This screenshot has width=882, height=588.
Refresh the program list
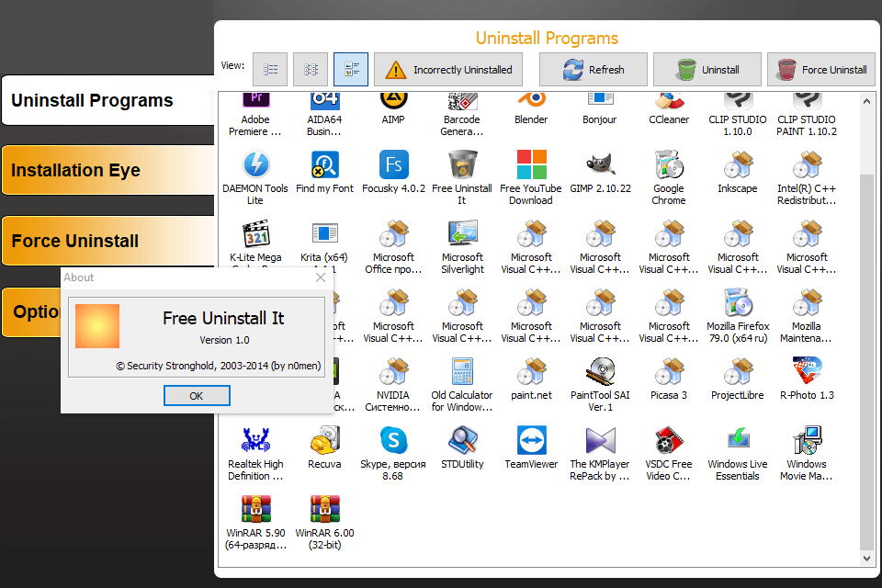pos(594,69)
